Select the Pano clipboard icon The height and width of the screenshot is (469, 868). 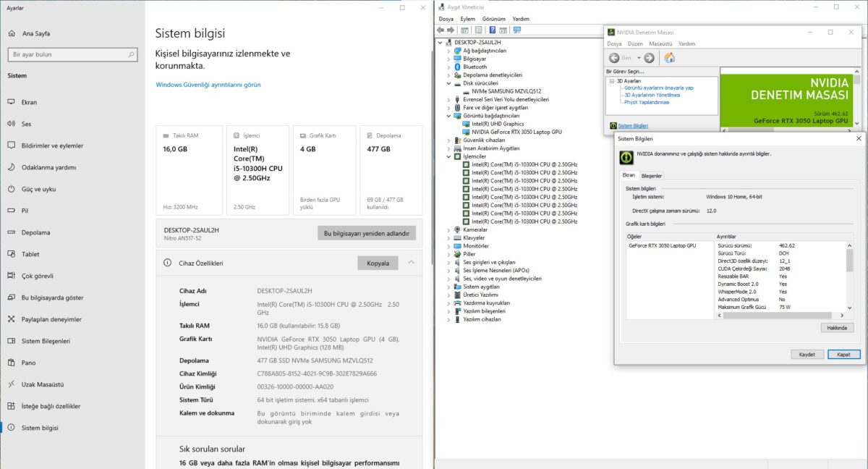tap(11, 363)
